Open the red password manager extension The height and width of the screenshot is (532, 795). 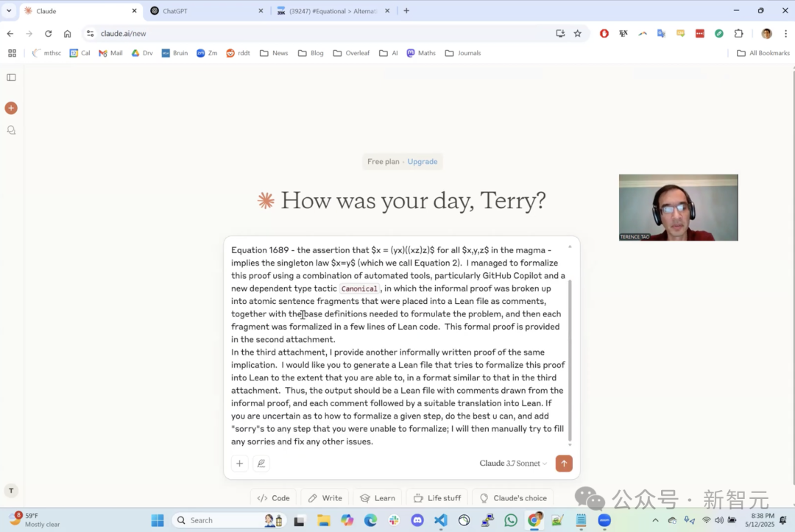tap(700, 33)
